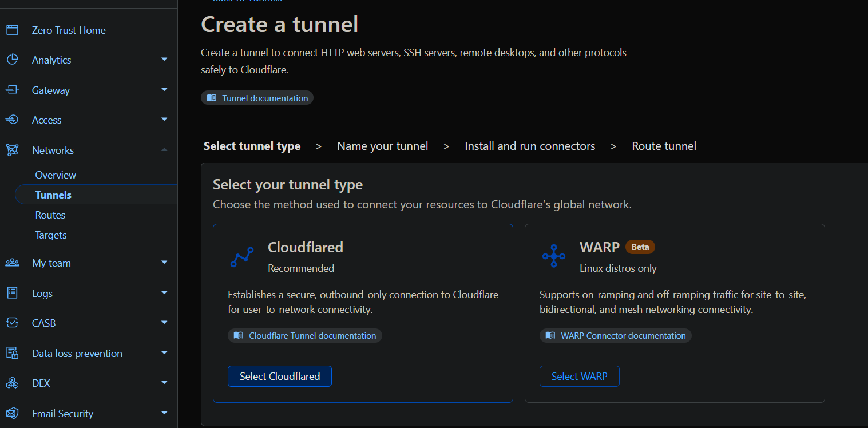The height and width of the screenshot is (428, 868).
Task: Click the Beta badge next to WARP
Action: 640,247
